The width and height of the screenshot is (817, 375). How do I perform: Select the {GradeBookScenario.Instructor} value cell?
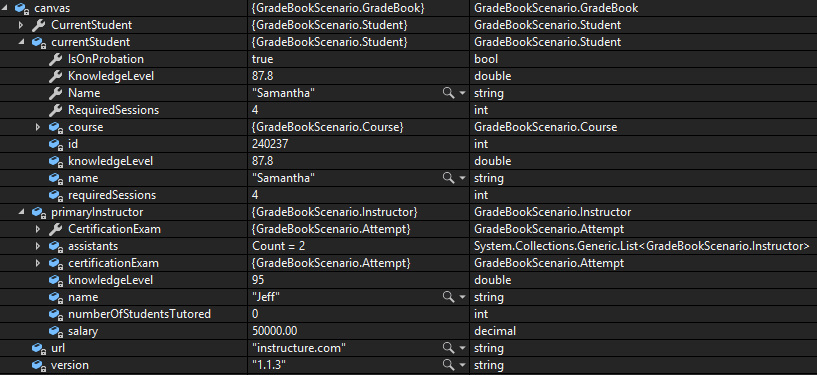335,212
